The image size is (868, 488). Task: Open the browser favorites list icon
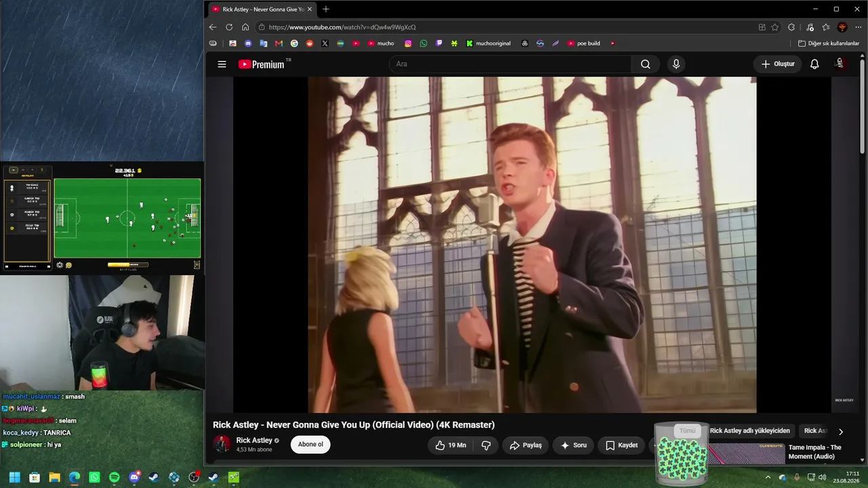826,27
